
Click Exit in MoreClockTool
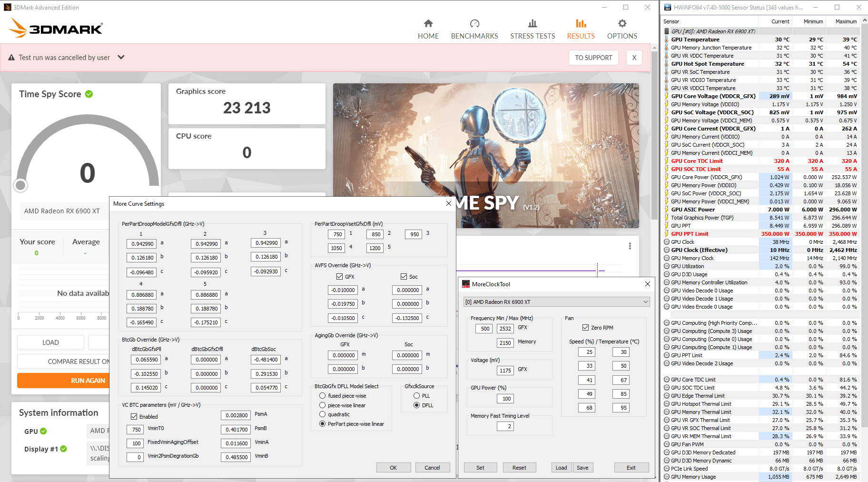tap(631, 468)
